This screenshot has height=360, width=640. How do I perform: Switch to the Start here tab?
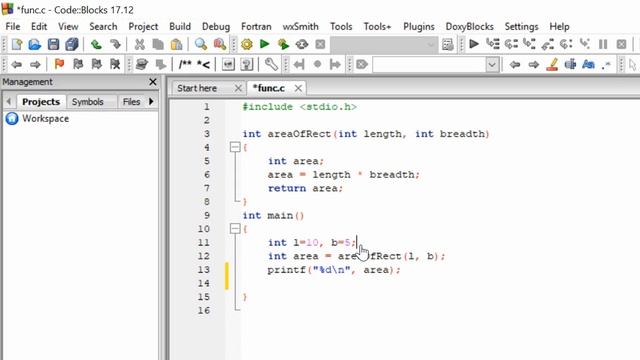197,88
